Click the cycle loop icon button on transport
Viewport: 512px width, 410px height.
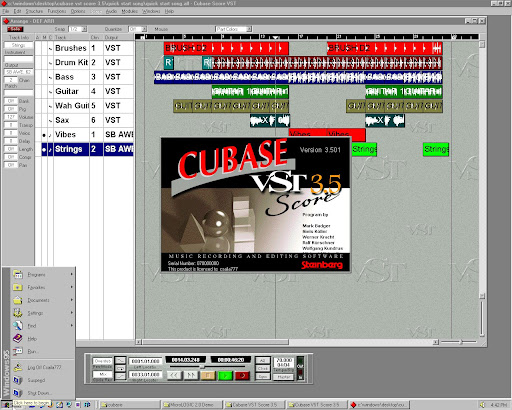coord(120,368)
